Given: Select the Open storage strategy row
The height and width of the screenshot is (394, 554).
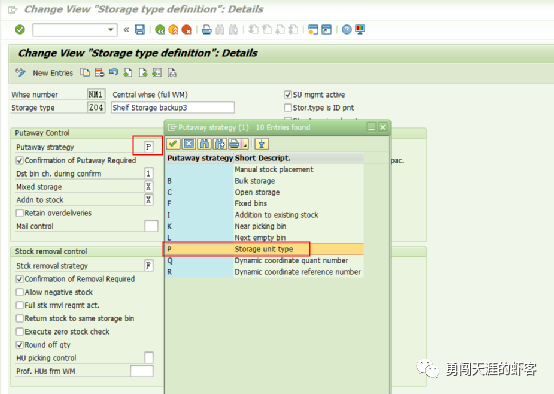Looking at the screenshot, I should pos(265,192).
